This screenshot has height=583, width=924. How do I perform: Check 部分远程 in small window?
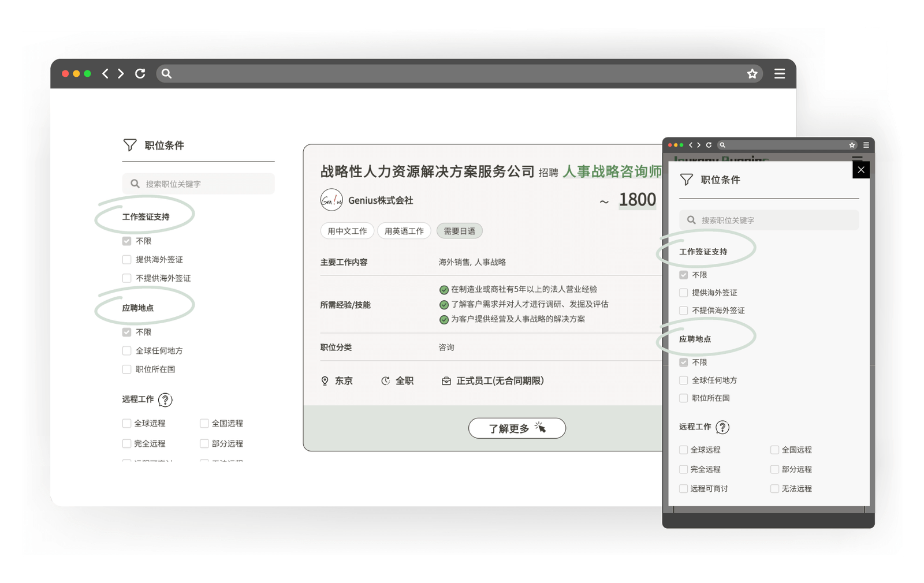[x=774, y=469]
